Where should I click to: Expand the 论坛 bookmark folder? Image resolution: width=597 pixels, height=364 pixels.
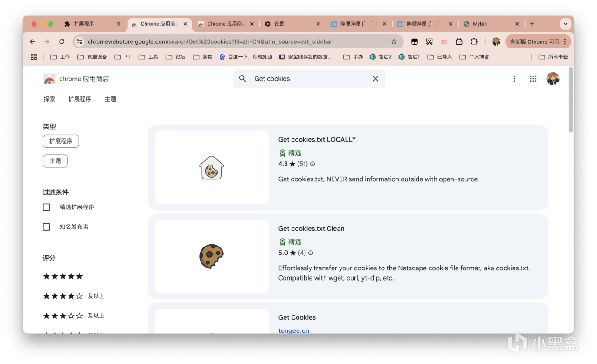[x=175, y=57]
